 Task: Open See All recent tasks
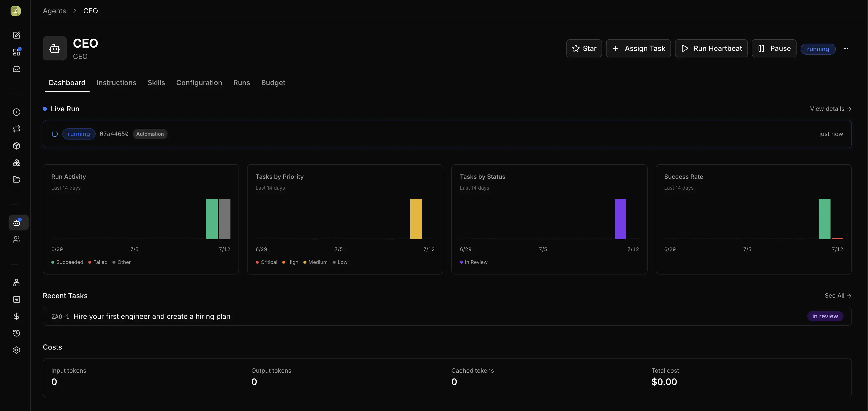coord(838,295)
